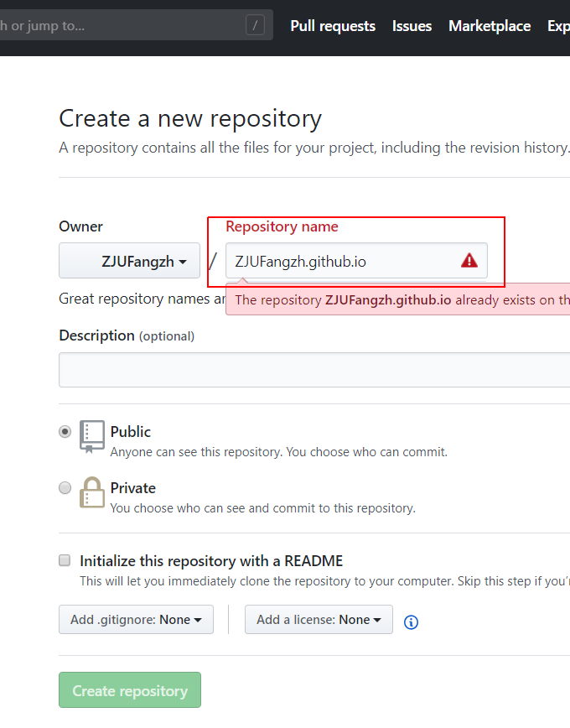Select the Private radio button
The height and width of the screenshot is (728, 570).
click(65, 488)
